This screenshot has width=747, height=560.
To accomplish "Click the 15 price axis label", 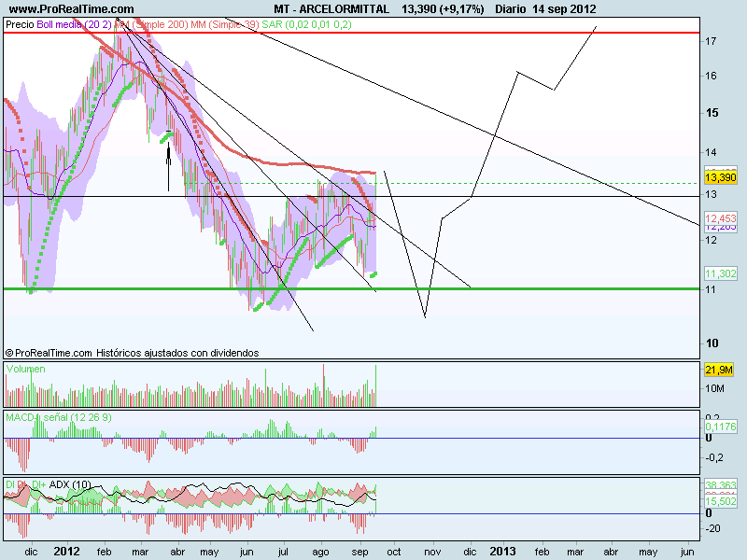I will 712,113.
